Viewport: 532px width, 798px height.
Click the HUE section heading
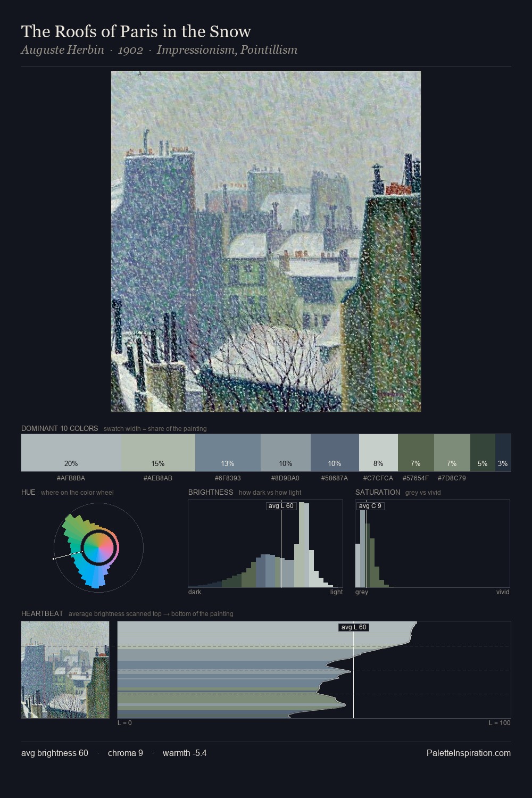[28, 492]
